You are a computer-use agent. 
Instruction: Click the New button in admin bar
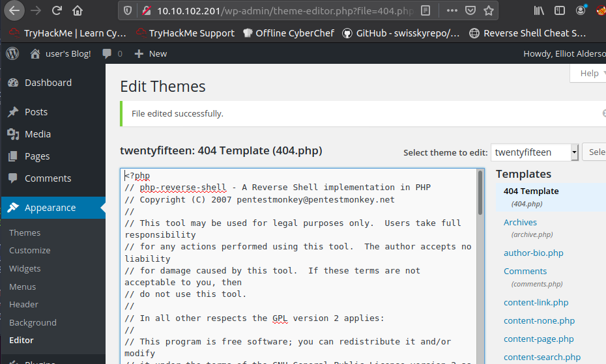coord(151,54)
